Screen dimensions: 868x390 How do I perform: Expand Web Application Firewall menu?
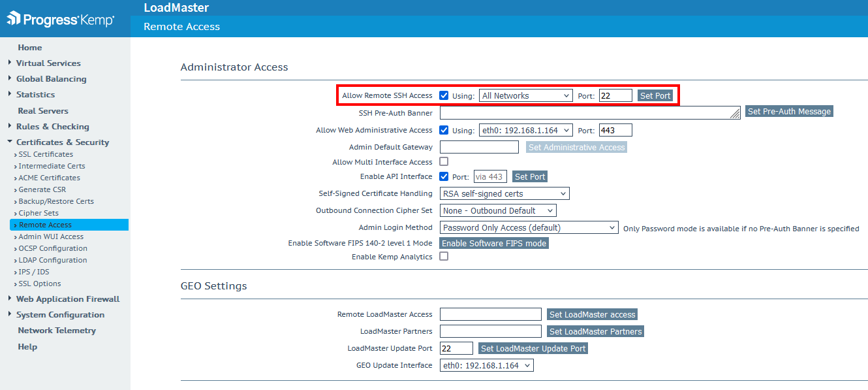click(64, 299)
